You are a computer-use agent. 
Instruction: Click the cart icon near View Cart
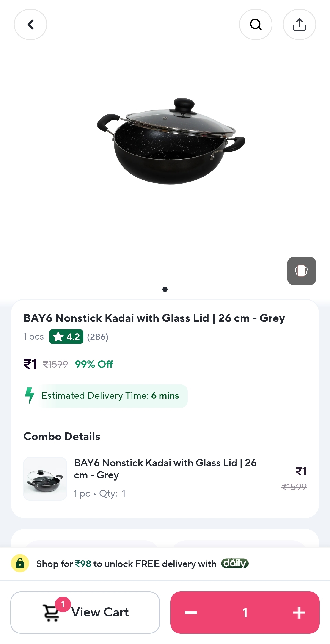click(51, 613)
